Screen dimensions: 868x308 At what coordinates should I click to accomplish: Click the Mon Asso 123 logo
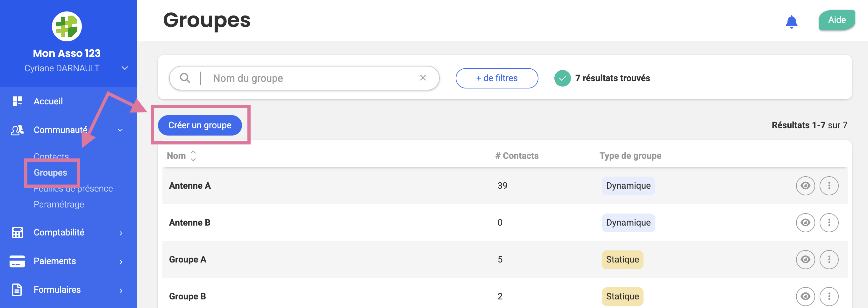[67, 26]
